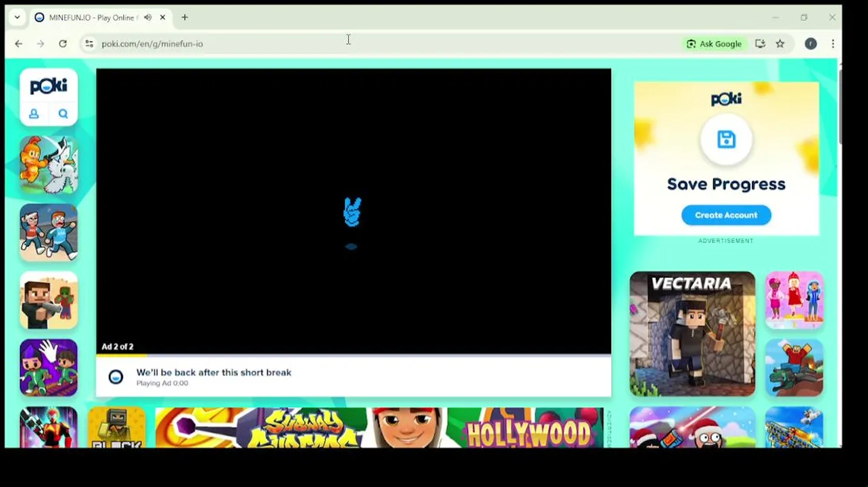Image resolution: width=868 pixels, height=487 pixels.
Task: Click the ad video player area
Action: click(353, 211)
